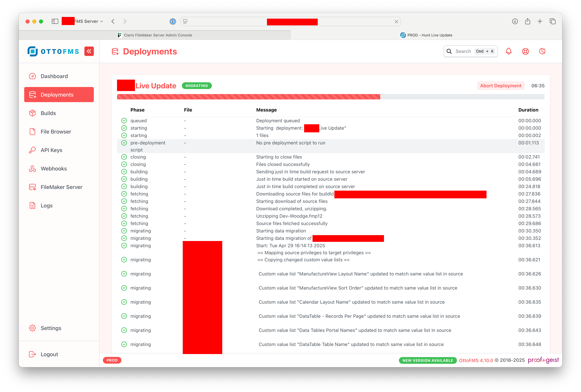The width and height of the screenshot is (581, 392).
Task: Click the PROD environment badge
Action: pyautogui.click(x=112, y=360)
